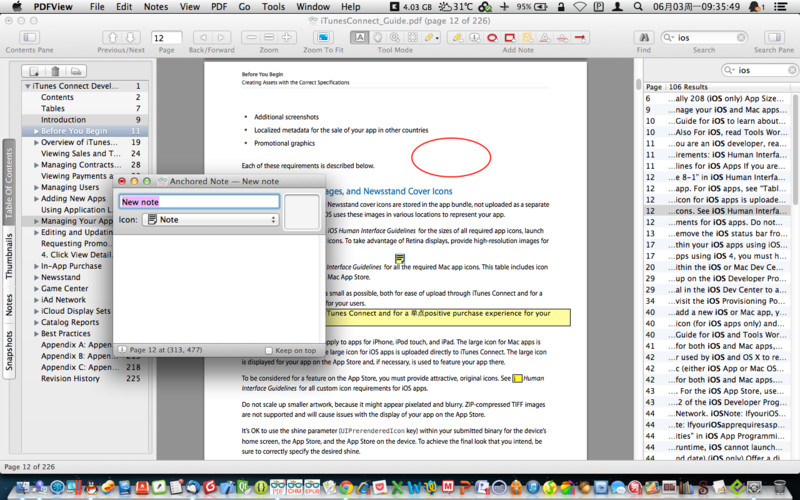The height and width of the screenshot is (500, 800).
Task: Toggle the Search Pane toolbar button
Action: (x=774, y=38)
